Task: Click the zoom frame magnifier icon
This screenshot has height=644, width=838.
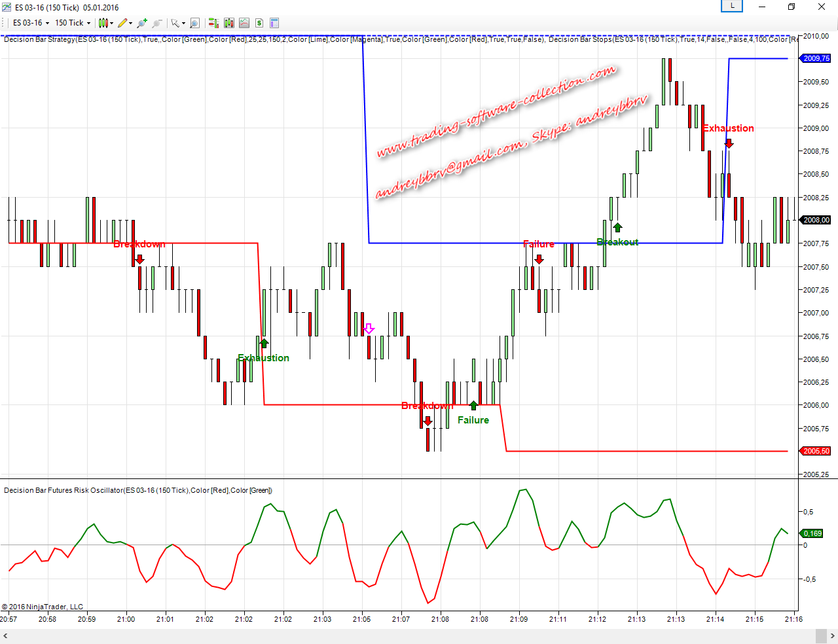Action: 194,23
